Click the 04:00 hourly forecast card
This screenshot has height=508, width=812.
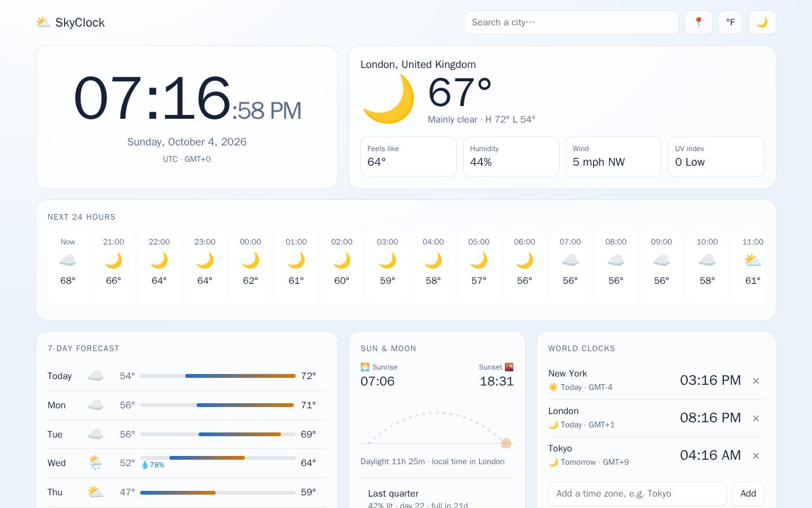coord(433,267)
